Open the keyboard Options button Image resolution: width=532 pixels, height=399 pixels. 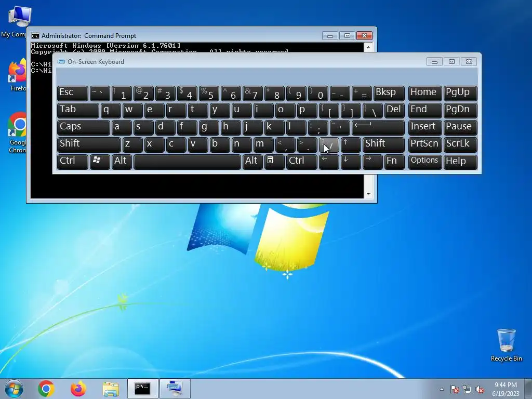click(425, 162)
